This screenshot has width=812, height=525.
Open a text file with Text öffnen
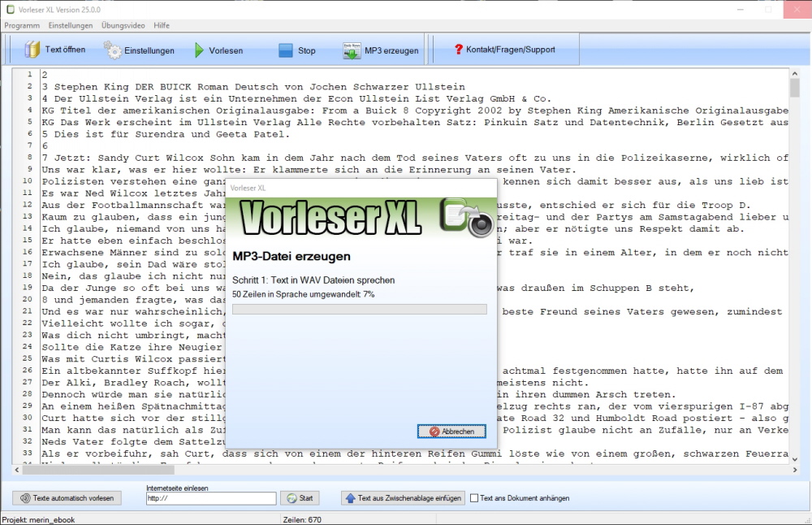pyautogui.click(x=55, y=50)
